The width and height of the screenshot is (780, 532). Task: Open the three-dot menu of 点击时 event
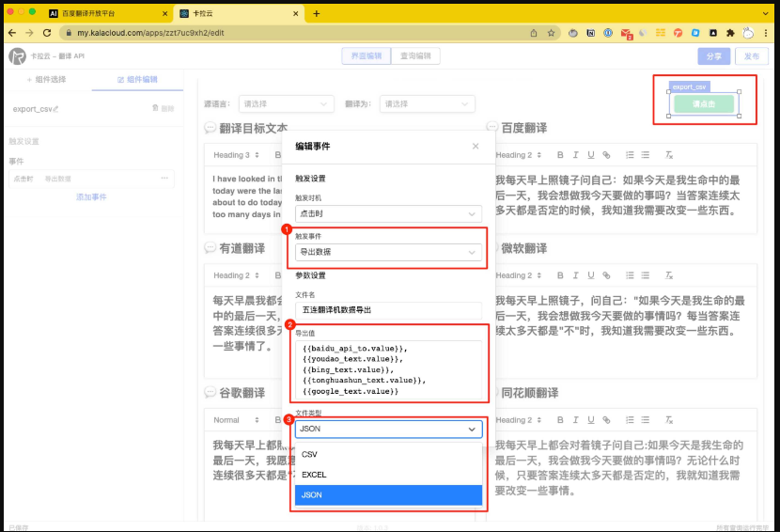[x=164, y=179]
